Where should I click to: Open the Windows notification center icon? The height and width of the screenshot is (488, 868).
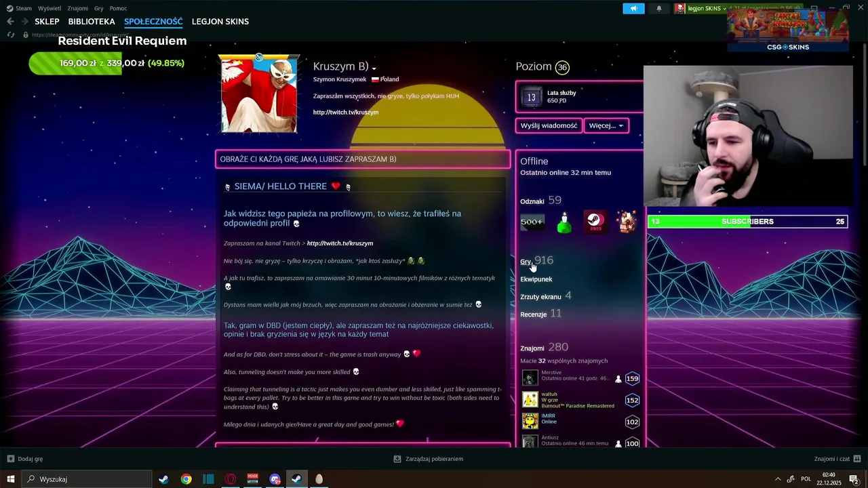pos(854,479)
